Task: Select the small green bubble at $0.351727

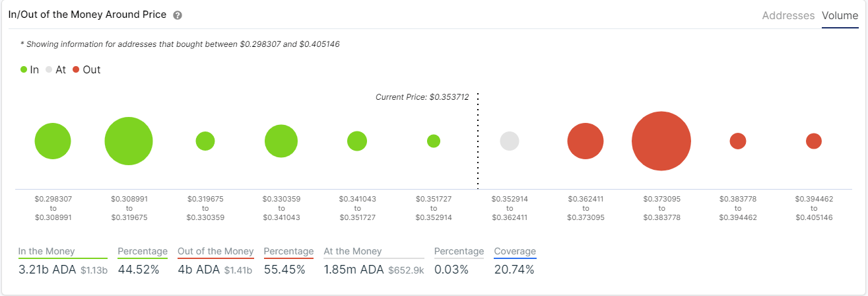Action: click(434, 141)
